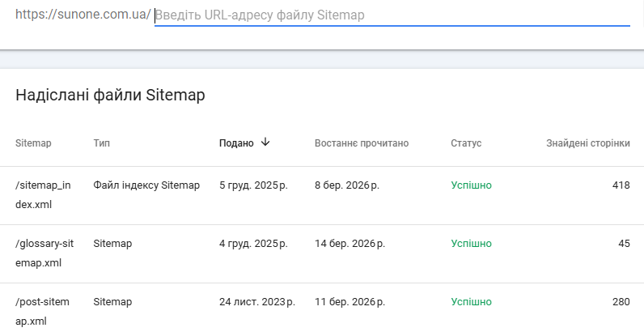This screenshot has height=332, width=644.
Task: Click the 24 лист. 2023 submitted date
Action: point(256,302)
